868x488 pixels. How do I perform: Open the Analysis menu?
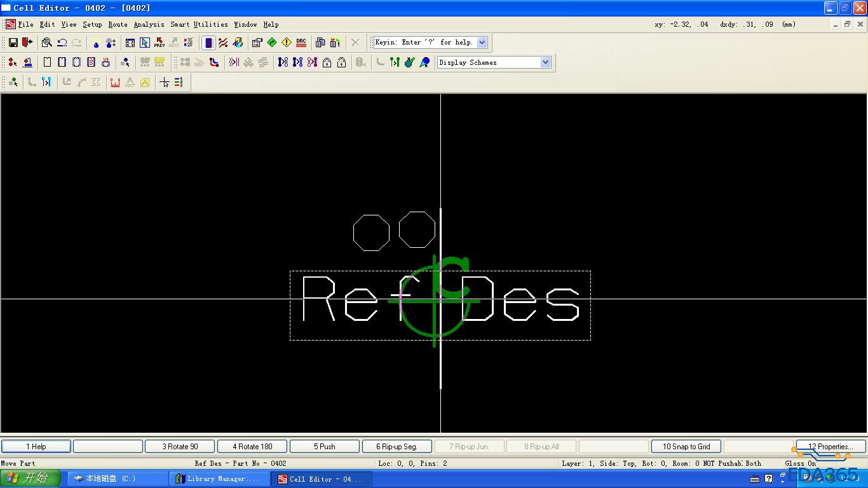149,25
